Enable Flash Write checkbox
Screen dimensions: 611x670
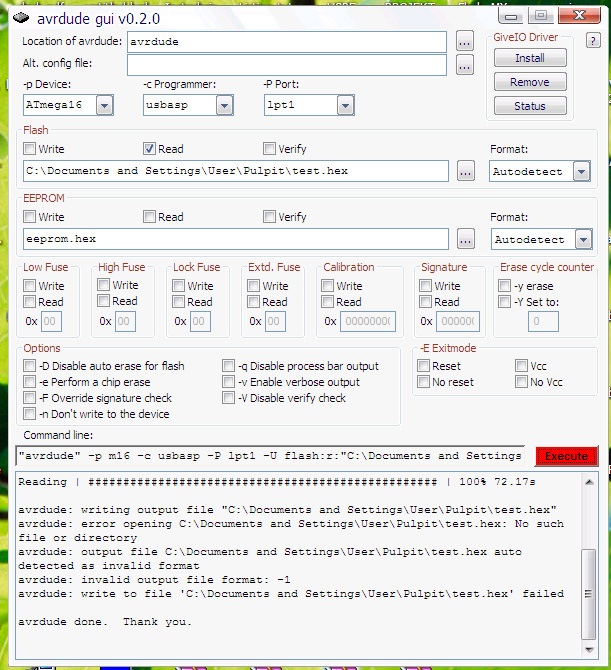(29, 149)
